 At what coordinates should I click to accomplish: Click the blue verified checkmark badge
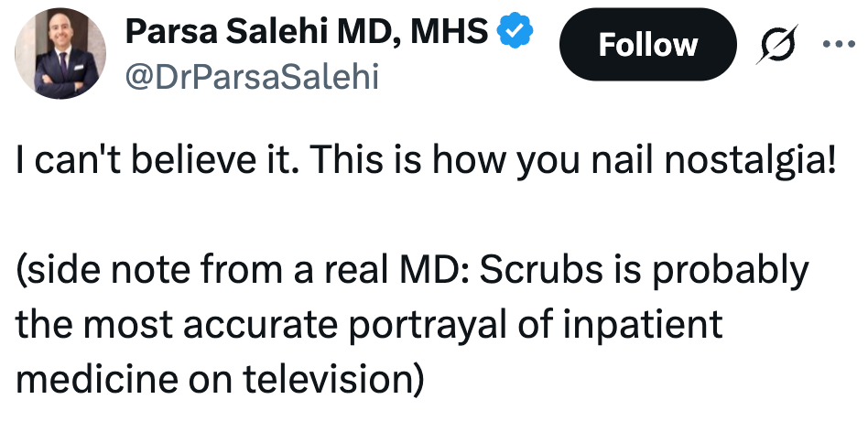pos(515,33)
